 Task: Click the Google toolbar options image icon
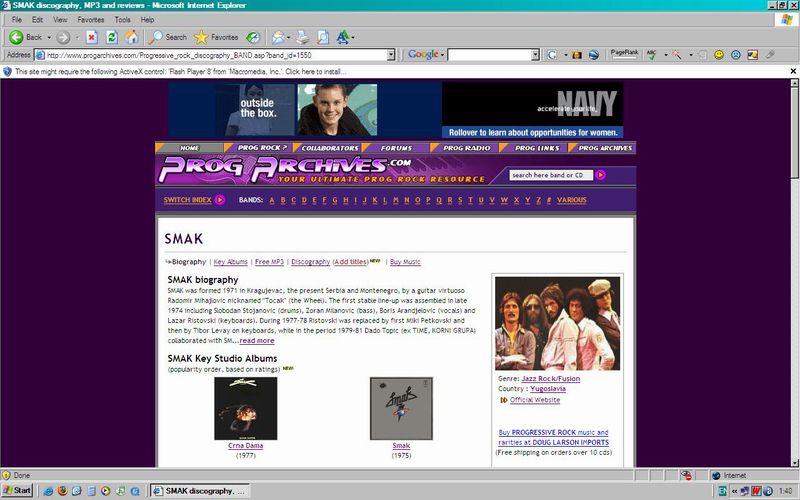point(753,55)
